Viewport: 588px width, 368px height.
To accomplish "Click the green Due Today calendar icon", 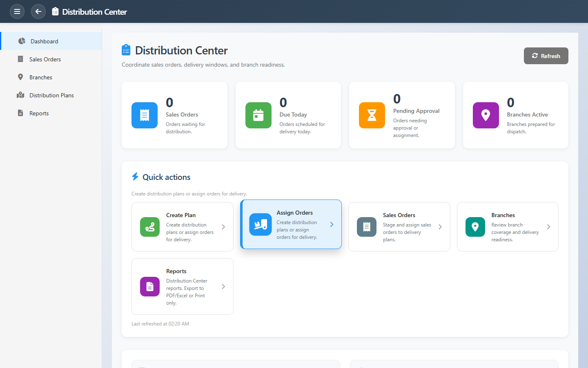I will pyautogui.click(x=258, y=115).
